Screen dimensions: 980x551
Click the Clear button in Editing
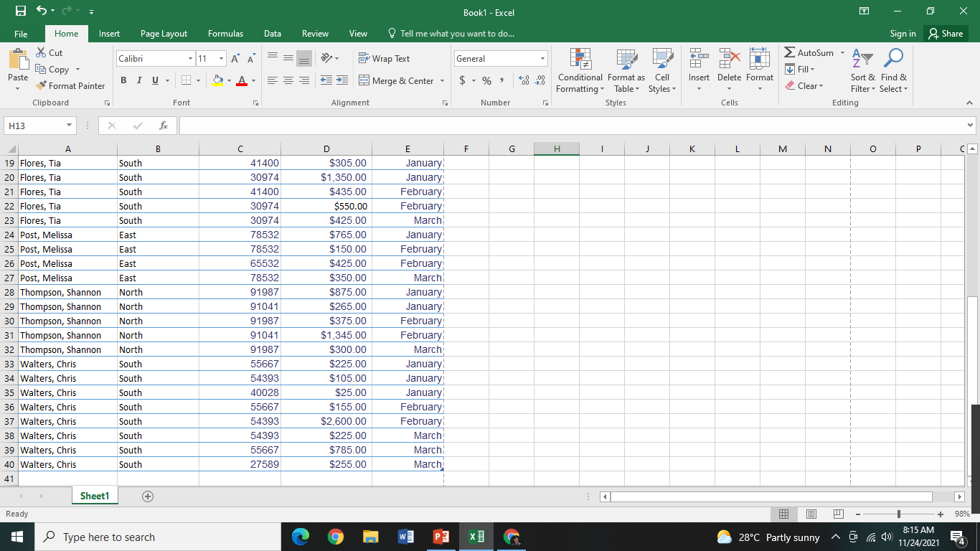[x=804, y=86]
